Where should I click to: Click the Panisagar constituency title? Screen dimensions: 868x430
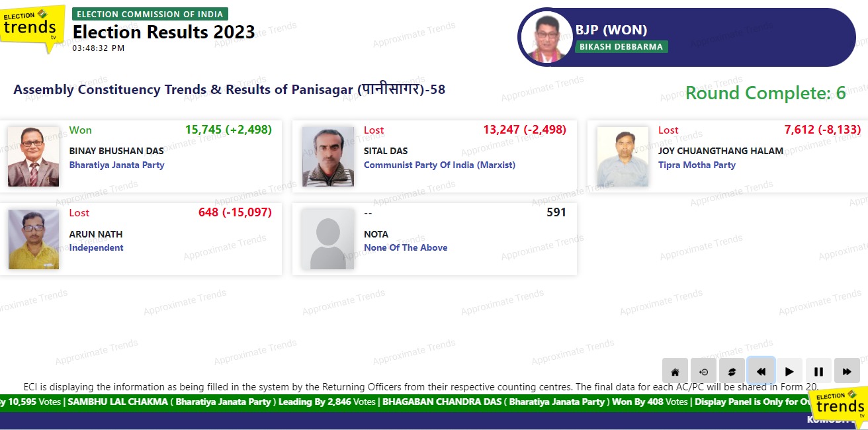[230, 89]
